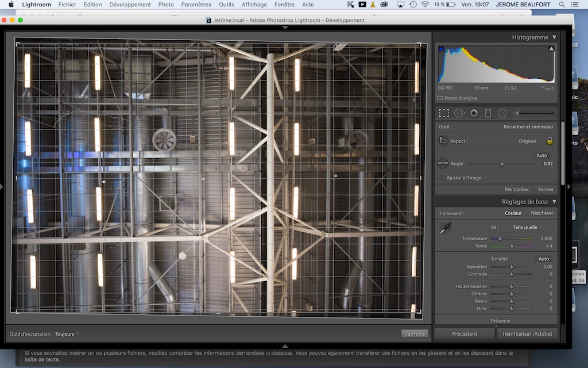Click the Température slider handle
The image size is (588, 368).
500,238
